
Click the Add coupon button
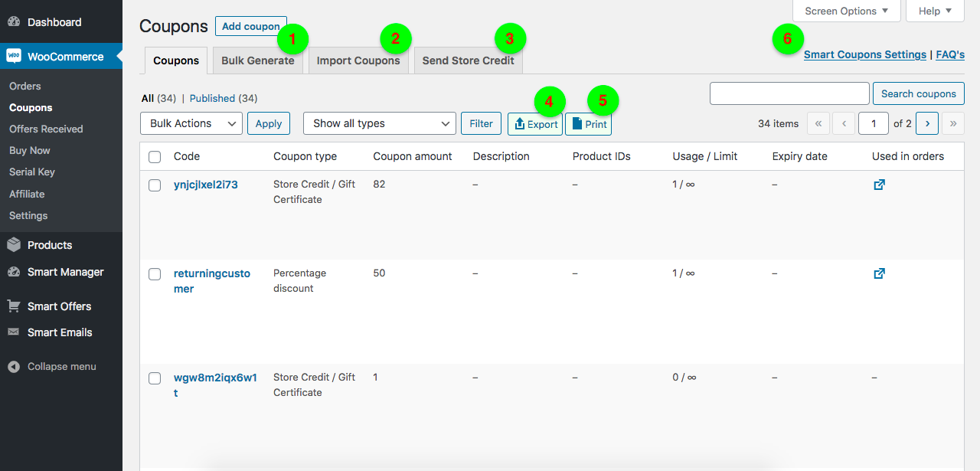251,26
